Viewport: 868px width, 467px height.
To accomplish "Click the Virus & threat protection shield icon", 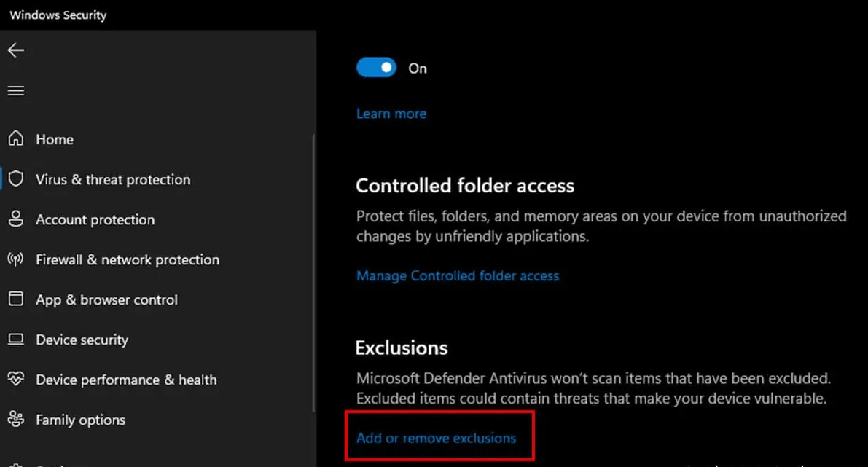I will [x=15, y=179].
